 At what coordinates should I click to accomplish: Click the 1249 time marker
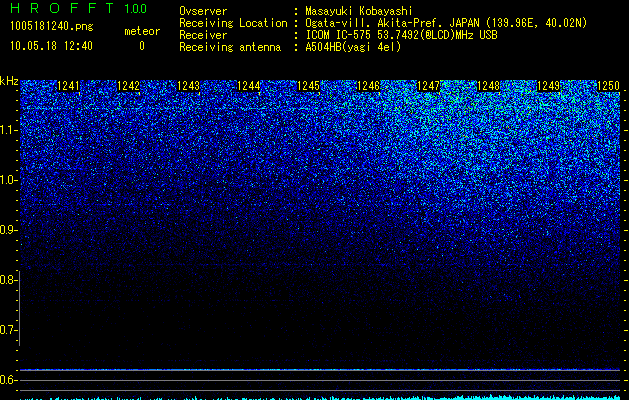[548, 86]
